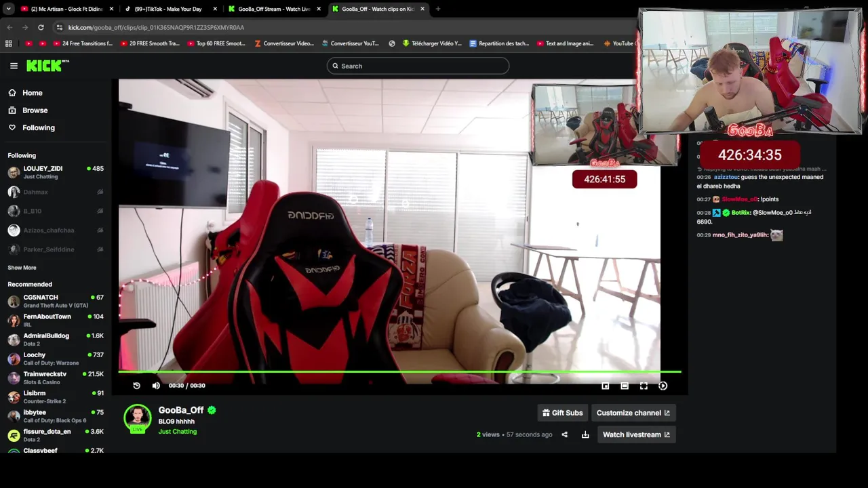The height and width of the screenshot is (488, 868).
Task: Mute the clip with the volume icon
Action: [x=156, y=386]
